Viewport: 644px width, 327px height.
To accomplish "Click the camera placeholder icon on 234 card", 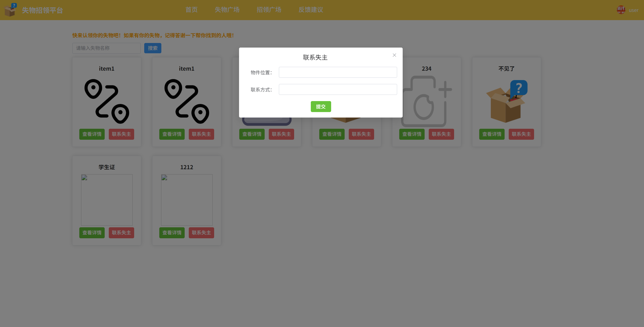I will (x=426, y=101).
